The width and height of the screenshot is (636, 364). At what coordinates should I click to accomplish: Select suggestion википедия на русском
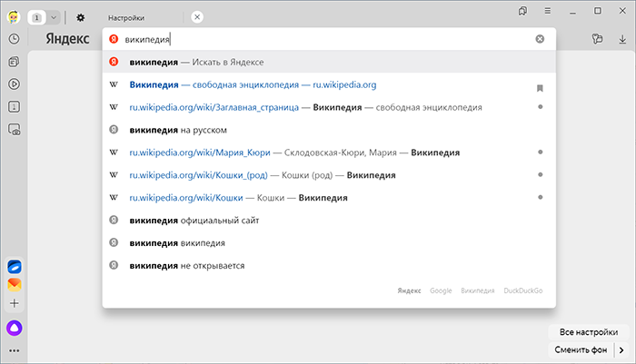[329, 130]
